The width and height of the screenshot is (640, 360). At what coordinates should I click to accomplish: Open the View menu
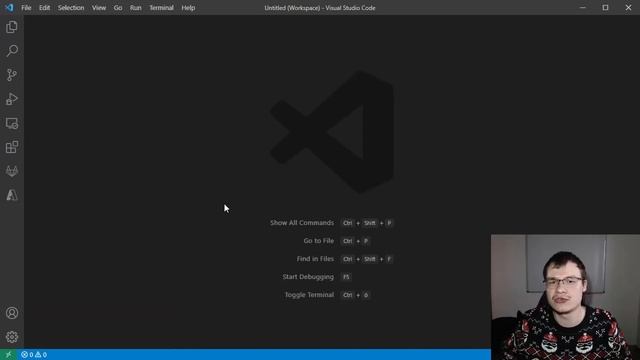[99, 8]
